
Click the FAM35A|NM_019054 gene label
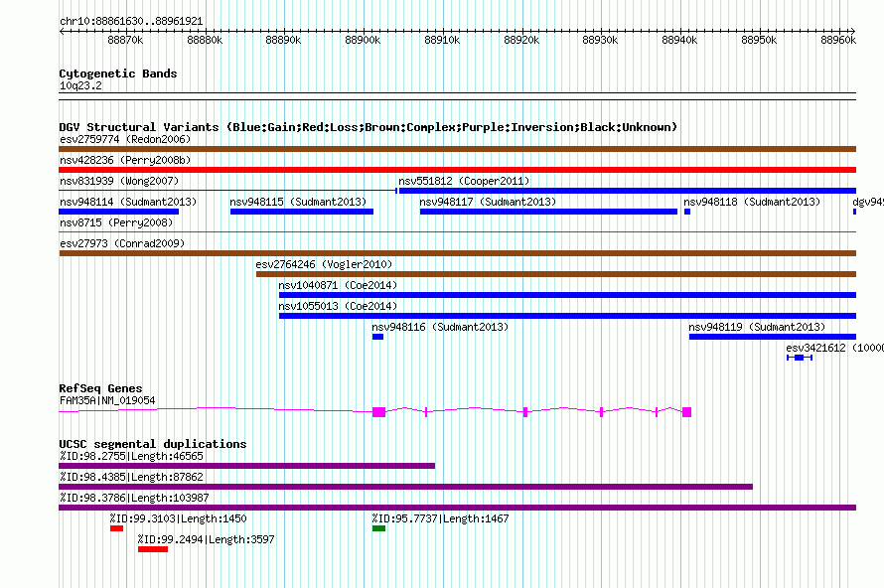click(x=107, y=401)
